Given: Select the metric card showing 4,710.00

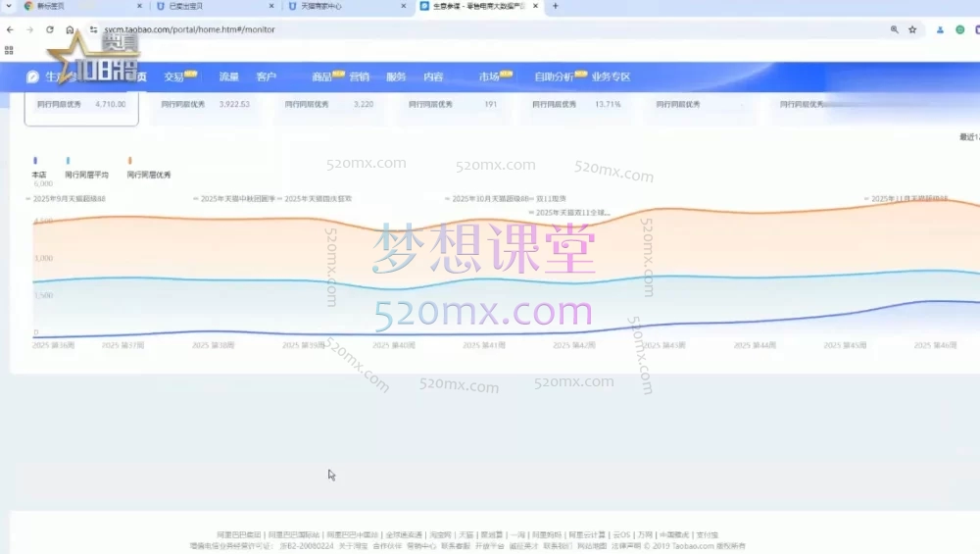Looking at the screenshot, I should pyautogui.click(x=81, y=108).
